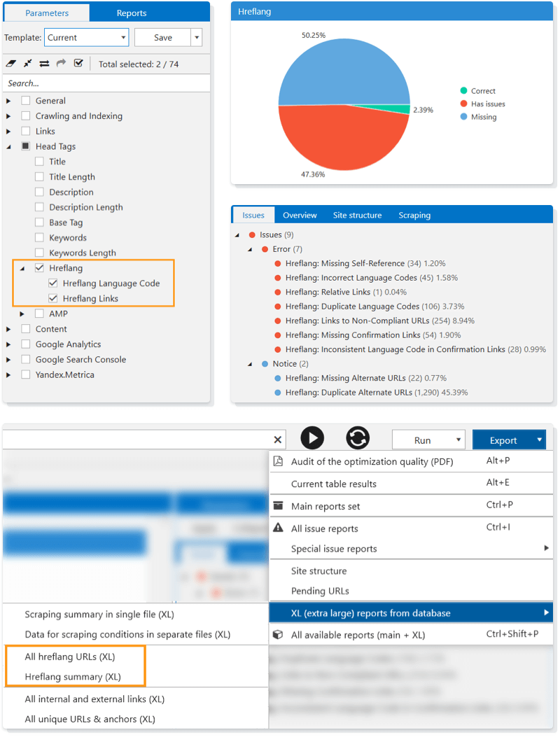Uncheck the Hreflang Language Code checkbox

pyautogui.click(x=54, y=283)
